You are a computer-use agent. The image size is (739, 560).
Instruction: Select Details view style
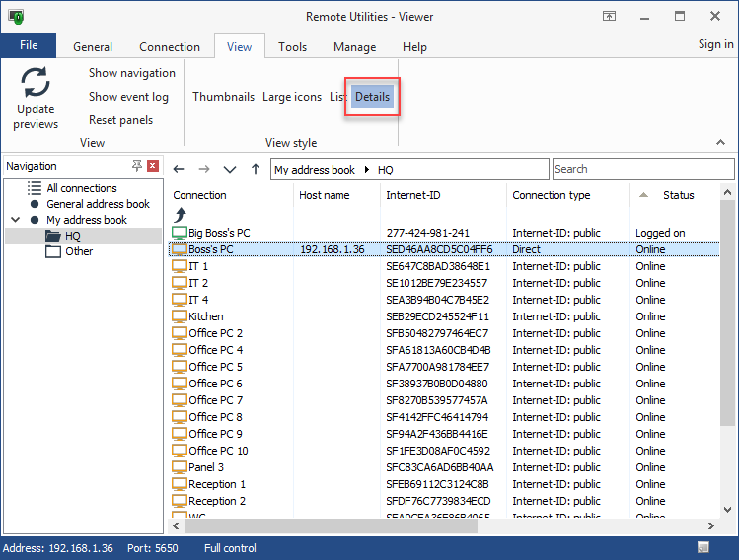pyautogui.click(x=372, y=97)
